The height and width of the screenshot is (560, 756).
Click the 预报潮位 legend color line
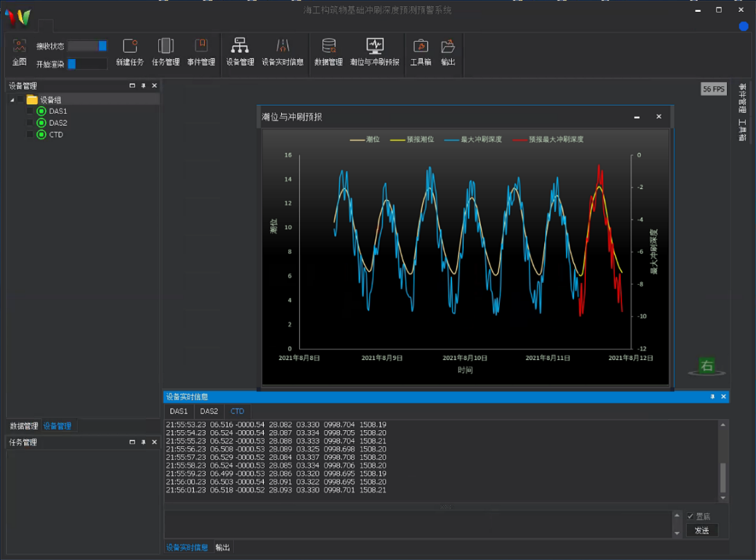click(398, 140)
